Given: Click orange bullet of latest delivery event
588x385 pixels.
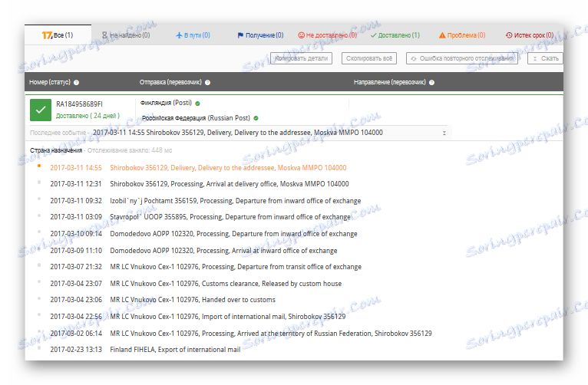Looking at the screenshot, I should [39, 166].
